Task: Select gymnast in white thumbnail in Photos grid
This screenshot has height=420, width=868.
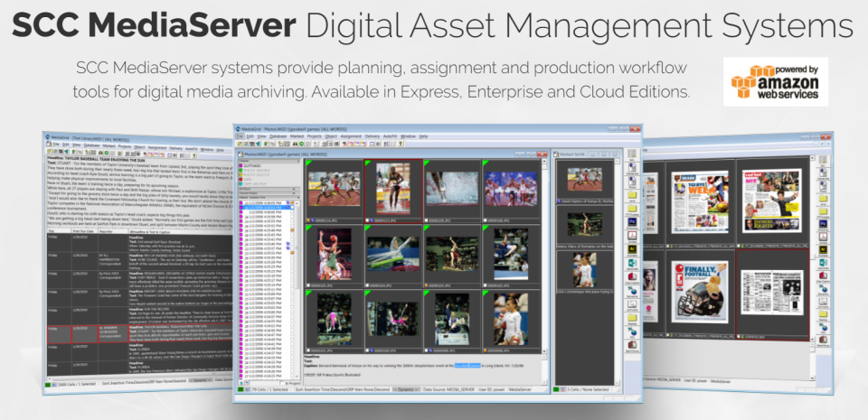Action: (511, 320)
